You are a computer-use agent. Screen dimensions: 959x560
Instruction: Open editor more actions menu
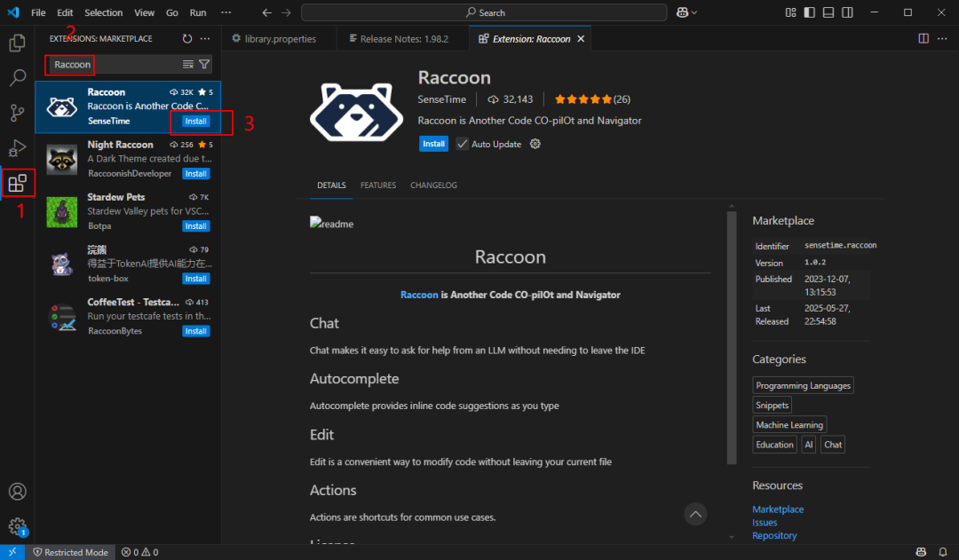942,38
